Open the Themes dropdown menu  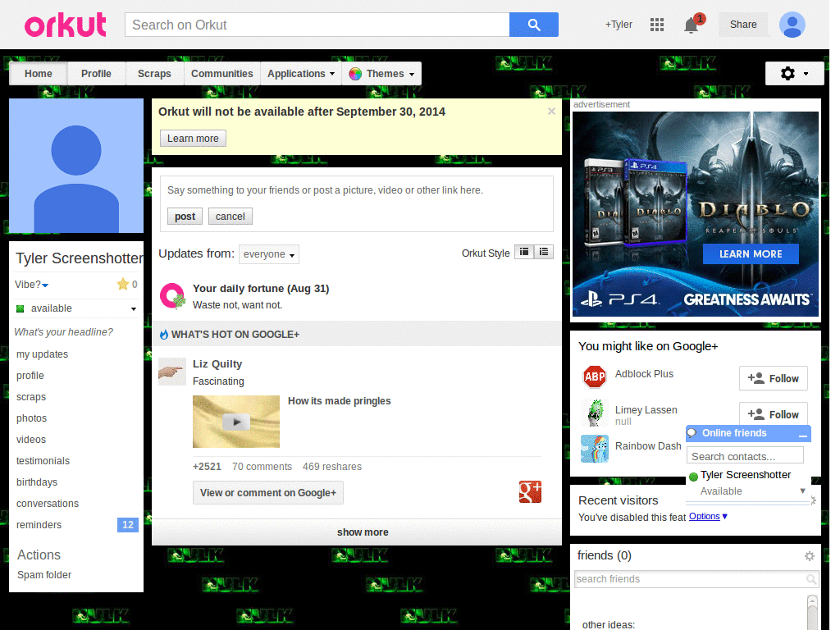[x=381, y=74]
